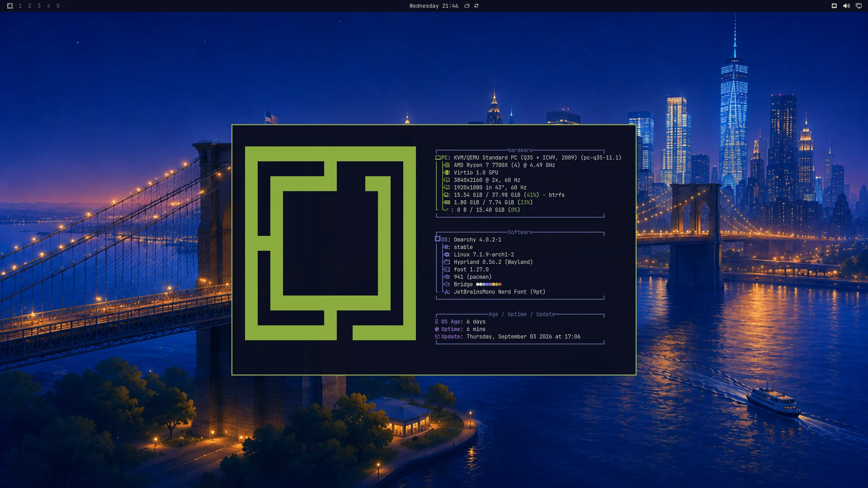Click the gear icon beside Linux kernel version
Screen dimensions: 868x488
pyautogui.click(x=447, y=255)
